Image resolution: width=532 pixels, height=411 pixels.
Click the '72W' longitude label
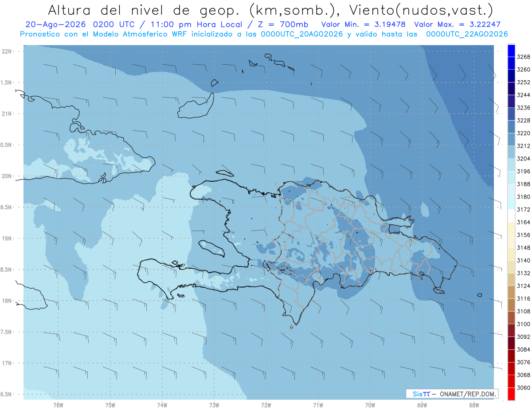(x=266, y=405)
